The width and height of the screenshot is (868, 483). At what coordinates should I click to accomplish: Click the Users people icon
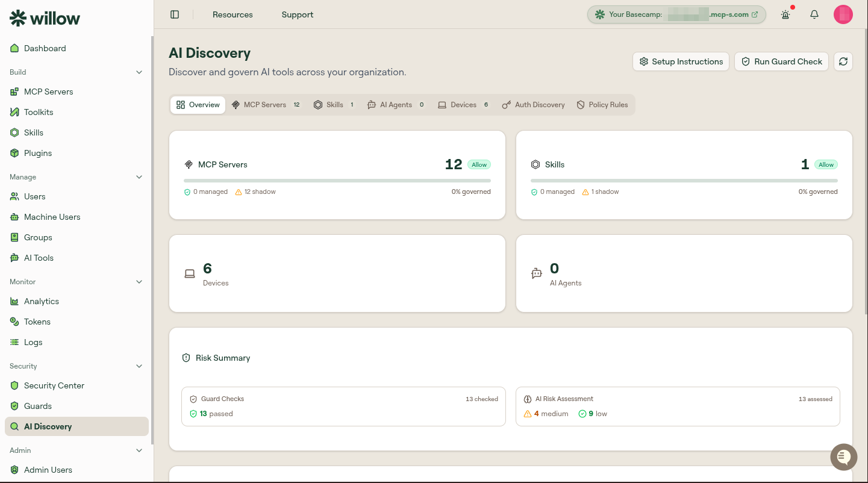click(14, 196)
